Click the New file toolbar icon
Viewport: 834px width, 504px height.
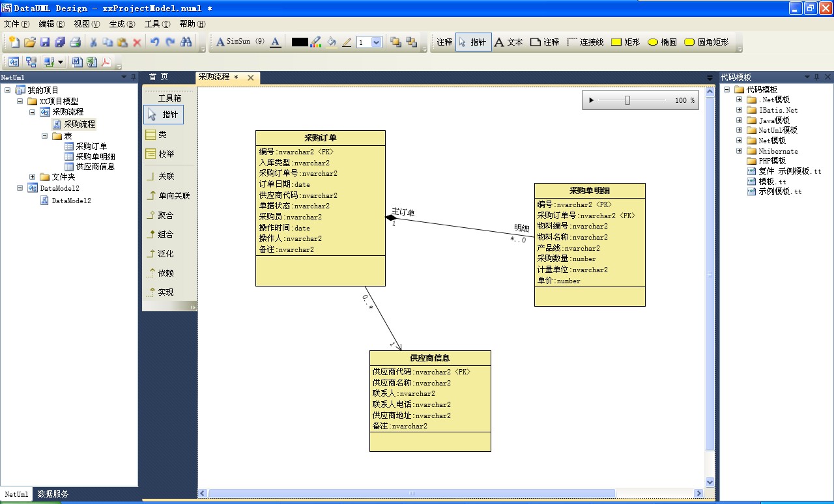tap(14, 42)
